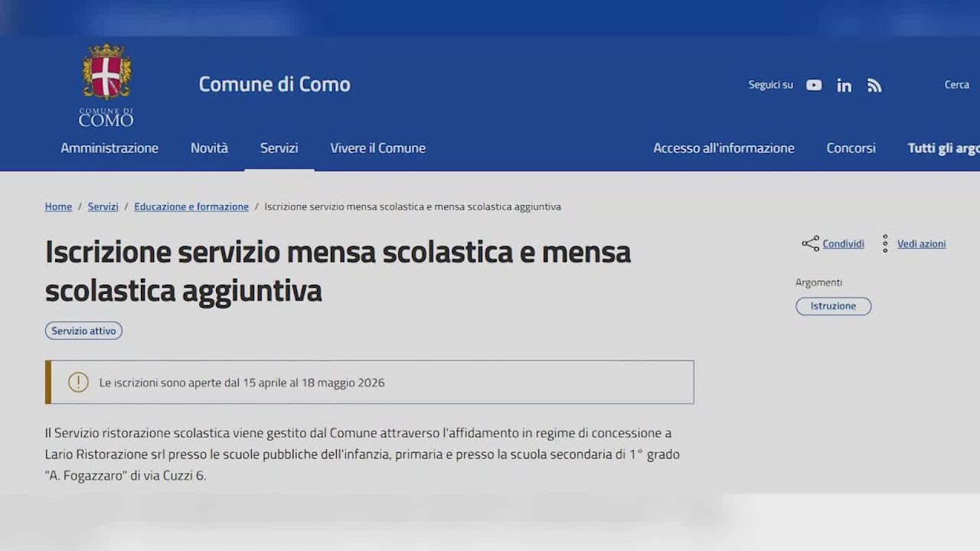Click the share icon next to Condividi
Screen dimensions: 980x551
808,243
